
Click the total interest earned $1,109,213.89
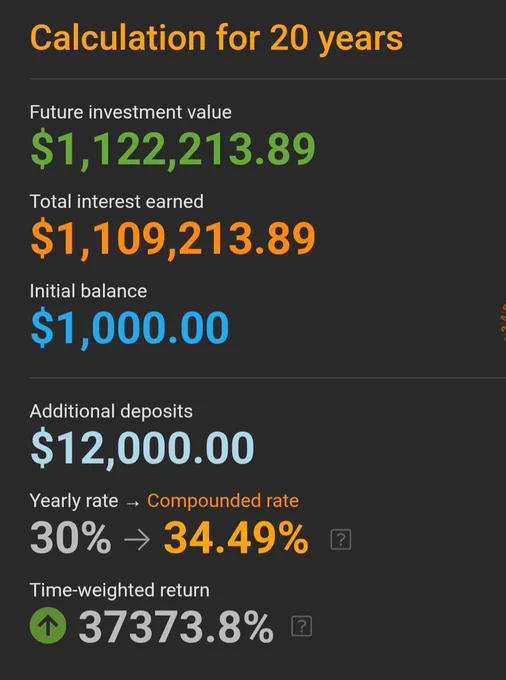(173, 239)
